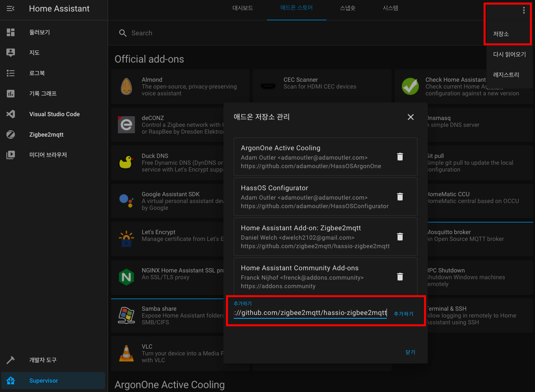Click the NGINX add-on icon
The height and width of the screenshot is (392, 535).
point(126,278)
